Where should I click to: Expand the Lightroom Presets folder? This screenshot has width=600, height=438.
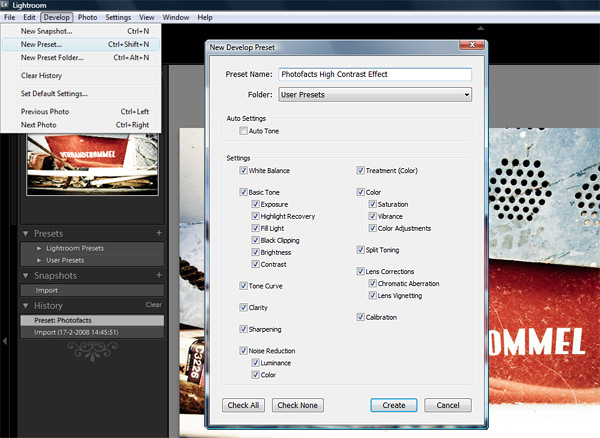(39, 248)
